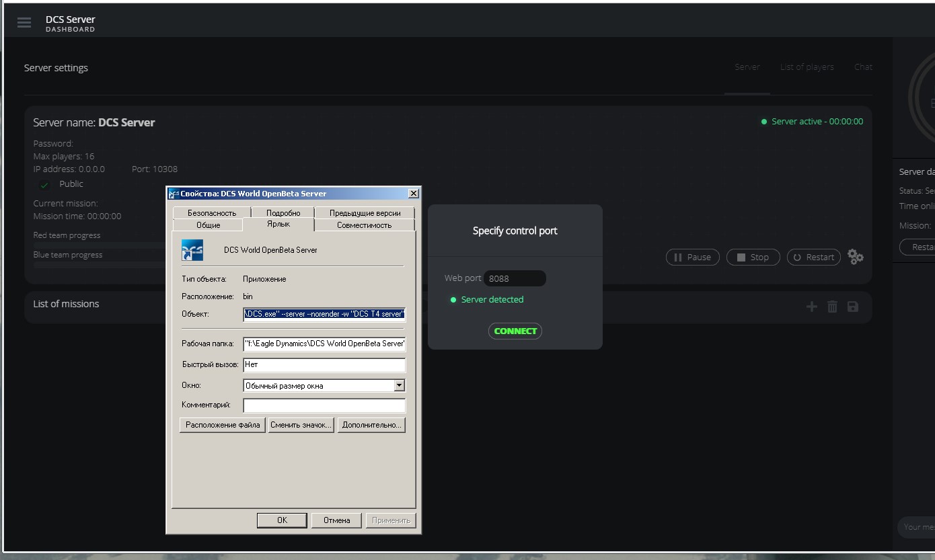This screenshot has height=560, width=935.
Task: Click the Restart server button
Action: [813, 257]
